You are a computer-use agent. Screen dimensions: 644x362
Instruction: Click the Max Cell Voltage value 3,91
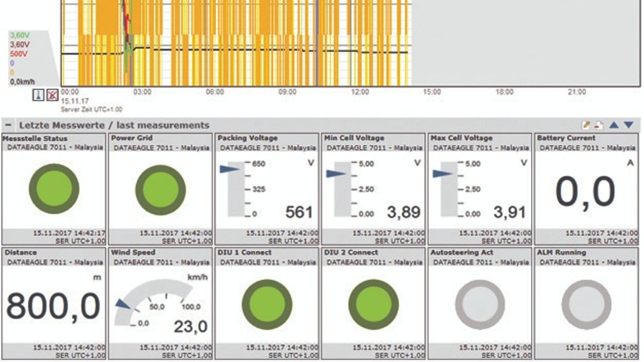[x=510, y=212]
